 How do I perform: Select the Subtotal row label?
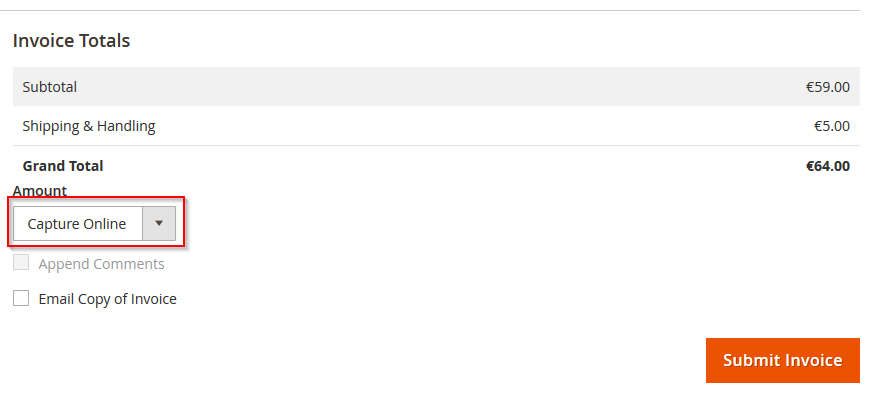point(50,87)
